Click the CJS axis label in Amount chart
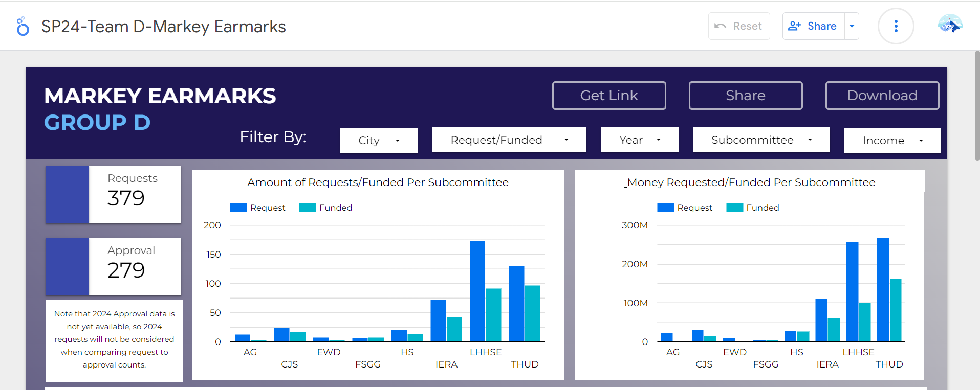This screenshot has width=980, height=390. click(x=289, y=364)
